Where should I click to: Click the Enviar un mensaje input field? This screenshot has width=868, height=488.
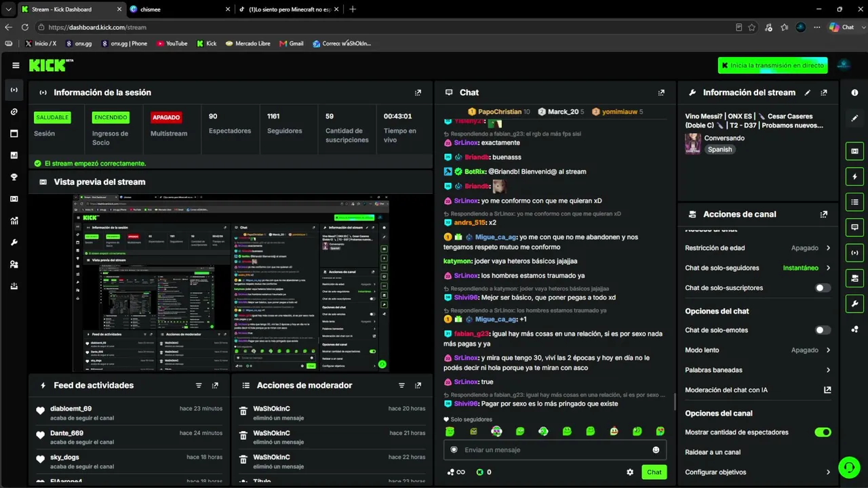click(x=555, y=450)
